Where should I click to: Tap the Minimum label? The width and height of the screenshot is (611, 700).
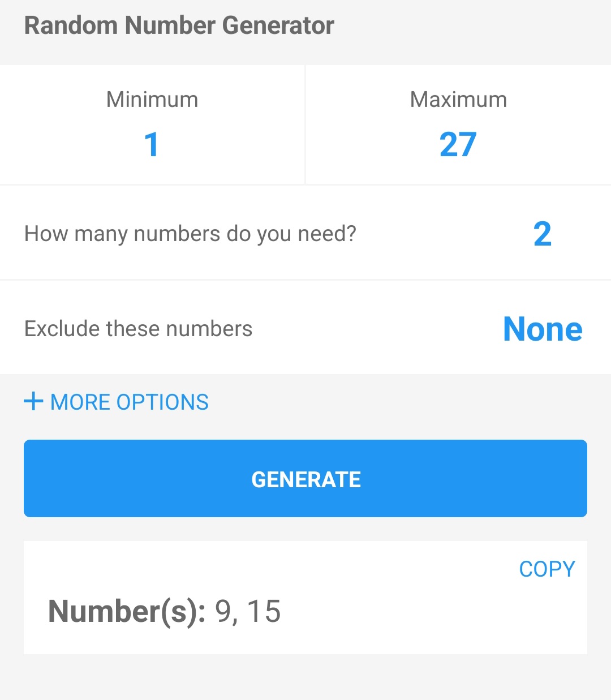coord(152,100)
